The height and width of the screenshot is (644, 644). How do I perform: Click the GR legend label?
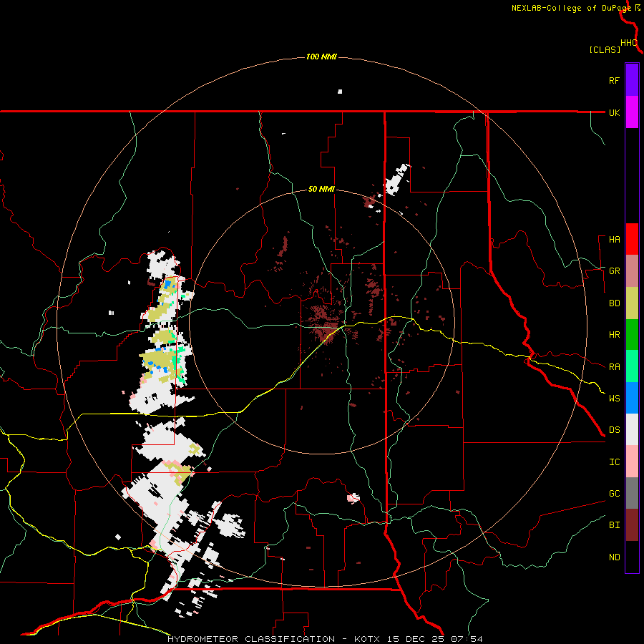pyautogui.click(x=614, y=271)
